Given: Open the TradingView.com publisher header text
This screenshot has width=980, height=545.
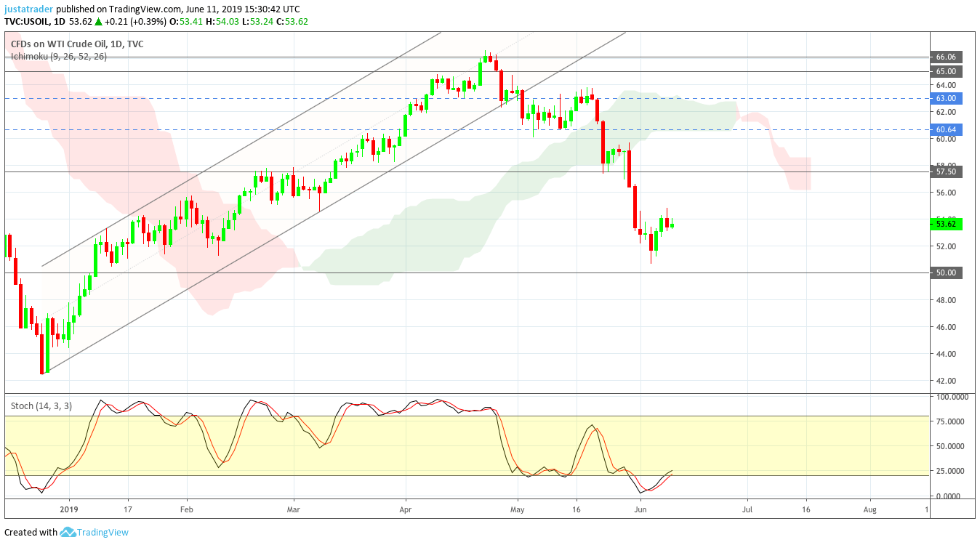Looking at the screenshot, I should pyautogui.click(x=177, y=9).
